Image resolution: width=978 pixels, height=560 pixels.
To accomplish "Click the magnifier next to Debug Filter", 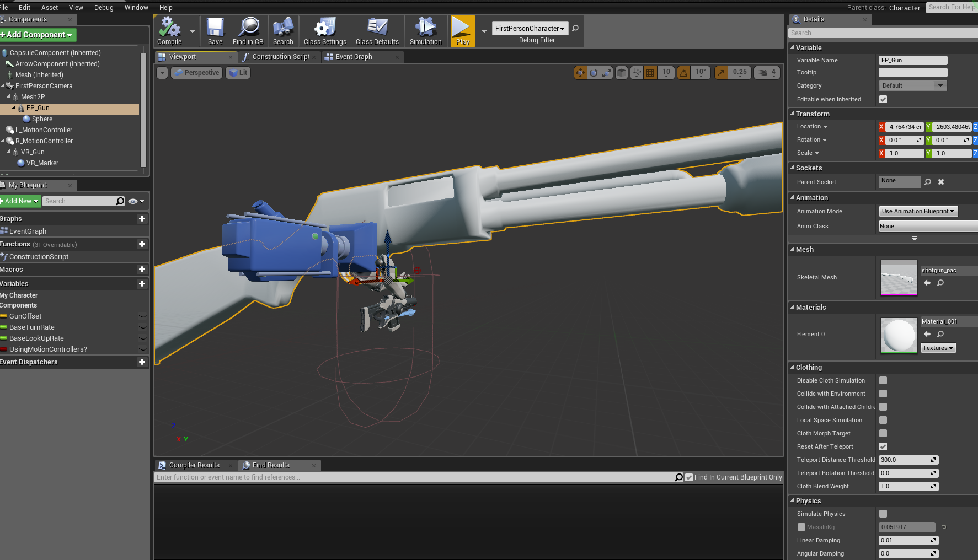I will (x=575, y=28).
